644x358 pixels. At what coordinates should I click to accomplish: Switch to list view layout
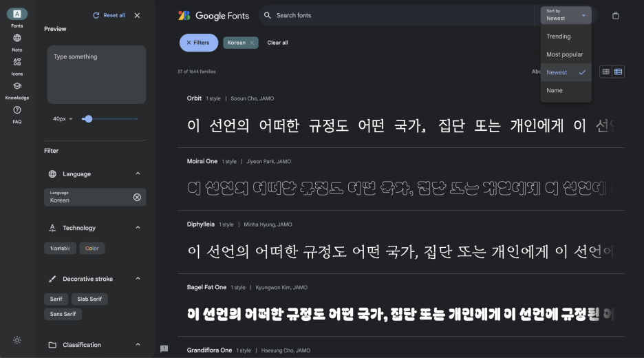(x=618, y=72)
